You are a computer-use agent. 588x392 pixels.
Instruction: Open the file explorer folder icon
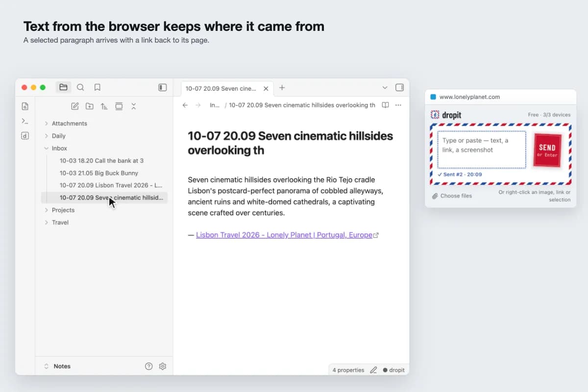[63, 88]
